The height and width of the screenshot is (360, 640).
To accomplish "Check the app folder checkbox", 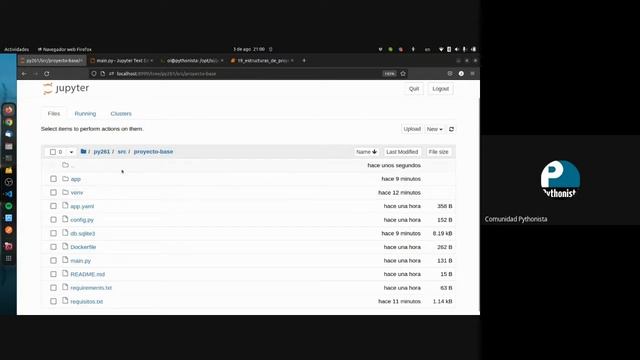I will click(53, 179).
